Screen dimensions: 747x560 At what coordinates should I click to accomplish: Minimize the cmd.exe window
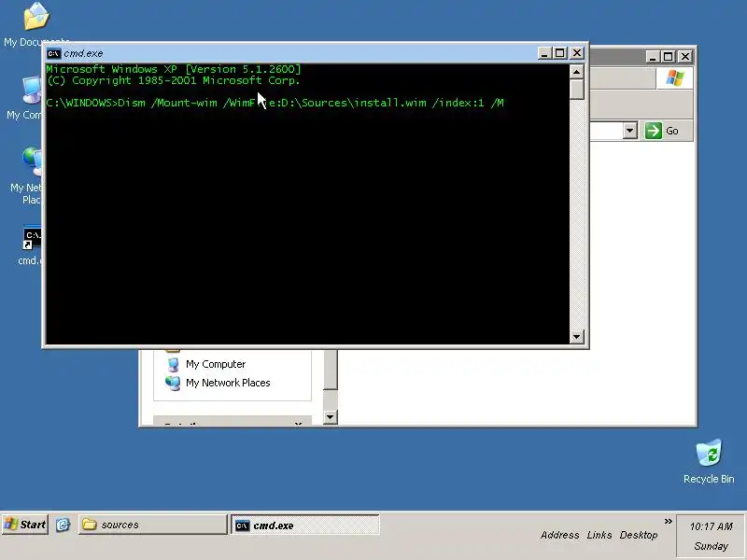(x=544, y=53)
